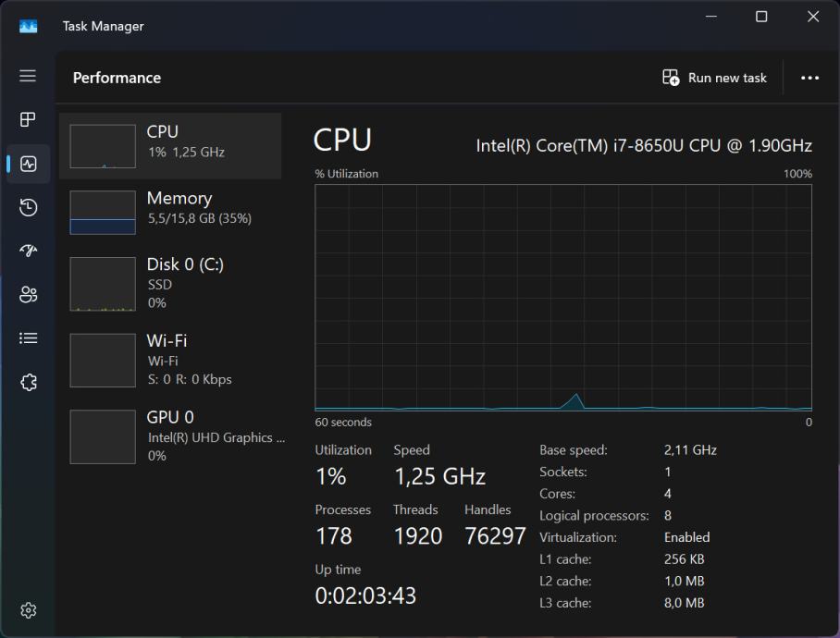The height and width of the screenshot is (638, 840).
Task: Select Memory in the performance list
Action: point(170,212)
